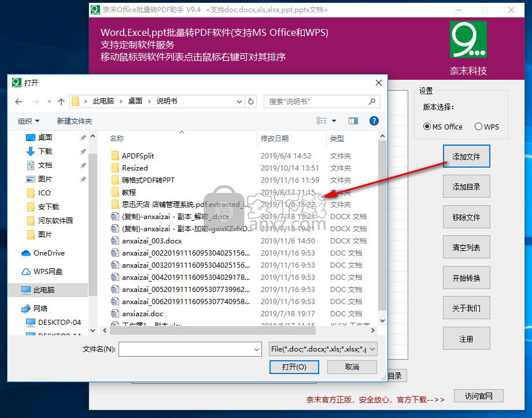Click the 打开(O) button

click(x=294, y=367)
